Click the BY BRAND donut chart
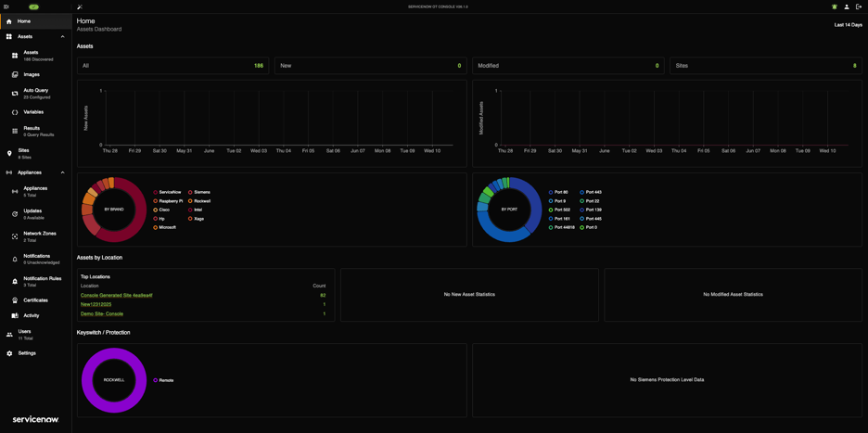The width and height of the screenshot is (868, 433). (x=114, y=210)
